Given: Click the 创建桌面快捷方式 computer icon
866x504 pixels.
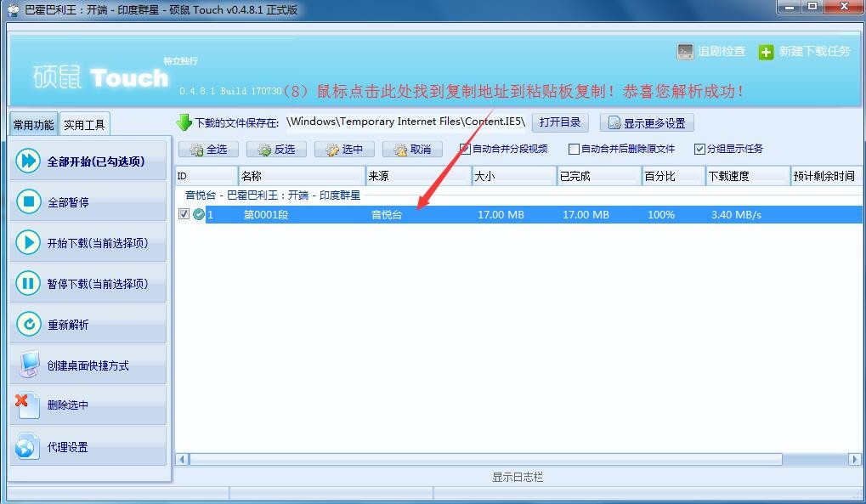Looking at the screenshot, I should 28,365.
